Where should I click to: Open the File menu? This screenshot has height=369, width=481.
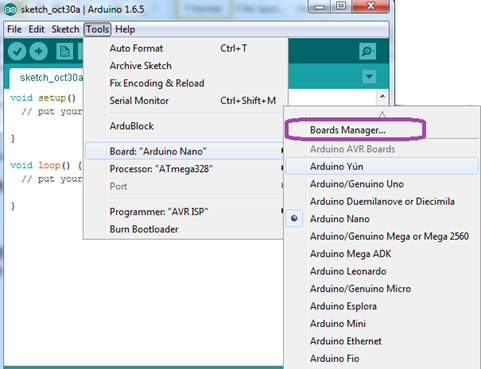pyautogui.click(x=14, y=29)
